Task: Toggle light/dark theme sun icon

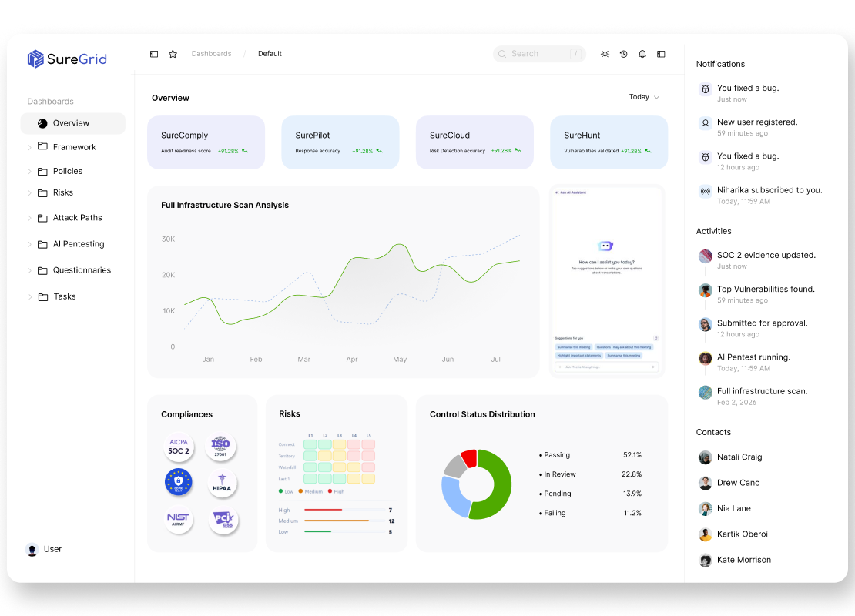Action: click(x=605, y=54)
